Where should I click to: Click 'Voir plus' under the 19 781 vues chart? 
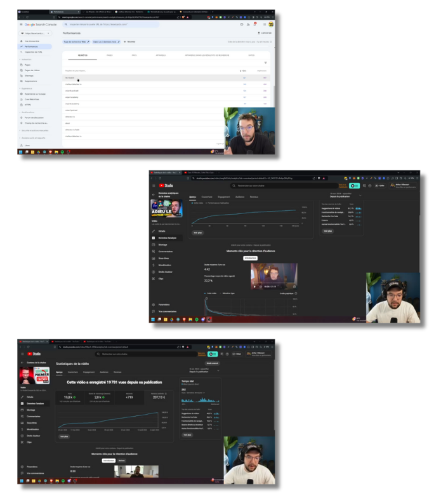[x=63, y=436]
